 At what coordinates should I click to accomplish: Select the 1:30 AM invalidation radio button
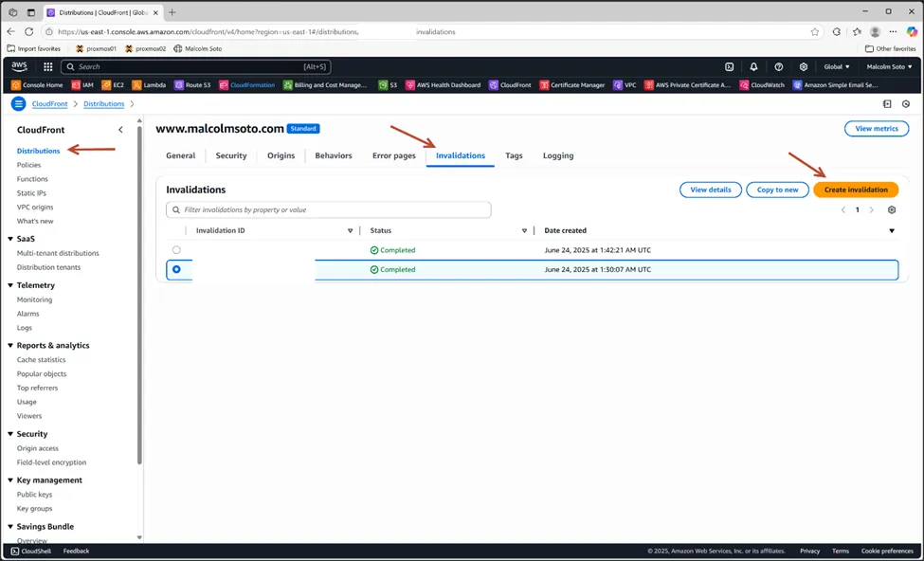coord(177,269)
